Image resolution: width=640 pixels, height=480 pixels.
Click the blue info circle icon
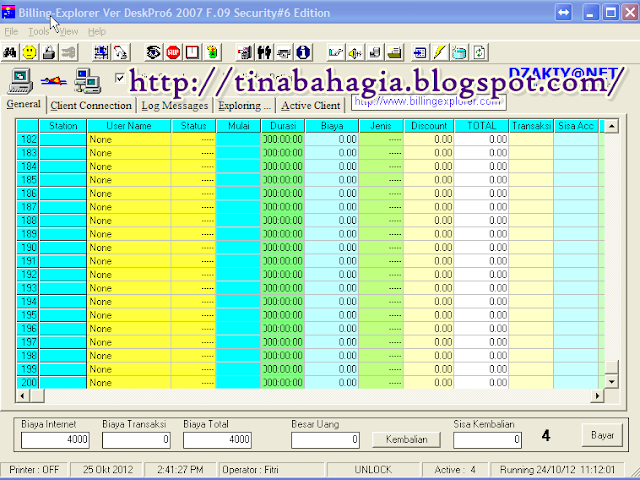point(303,52)
